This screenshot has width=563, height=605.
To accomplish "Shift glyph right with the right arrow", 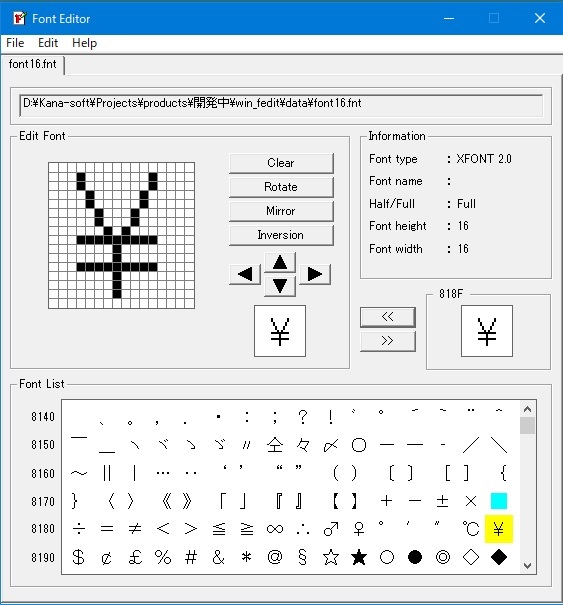I will [x=315, y=274].
